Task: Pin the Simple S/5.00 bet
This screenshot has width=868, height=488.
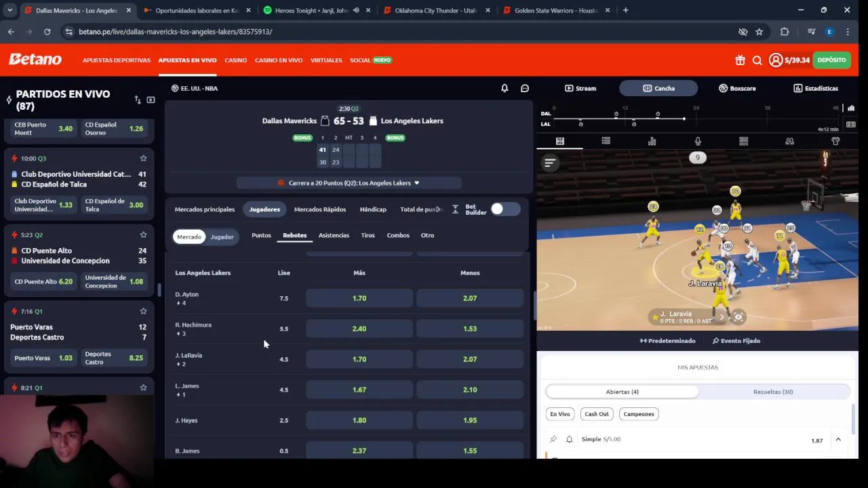Action: pos(553,439)
